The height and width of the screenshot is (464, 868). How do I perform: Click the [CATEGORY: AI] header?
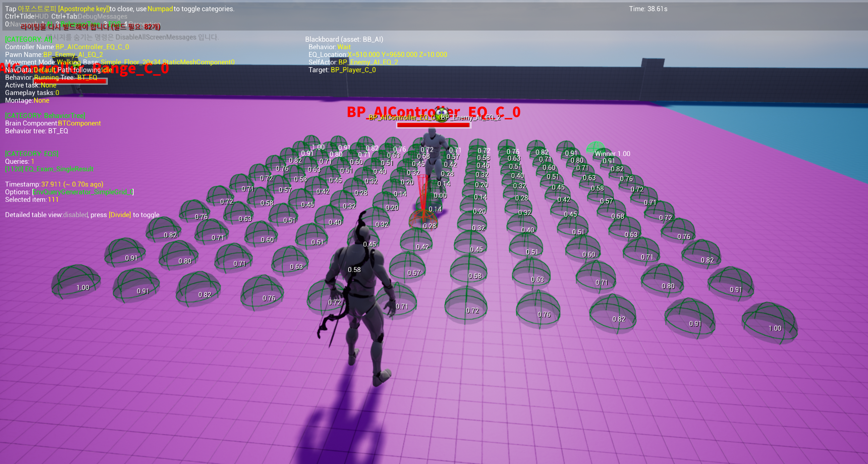28,39
